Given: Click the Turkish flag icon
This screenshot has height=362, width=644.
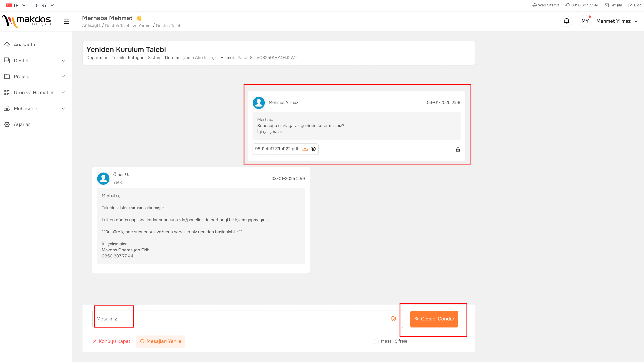Looking at the screenshot, I should [9, 5].
